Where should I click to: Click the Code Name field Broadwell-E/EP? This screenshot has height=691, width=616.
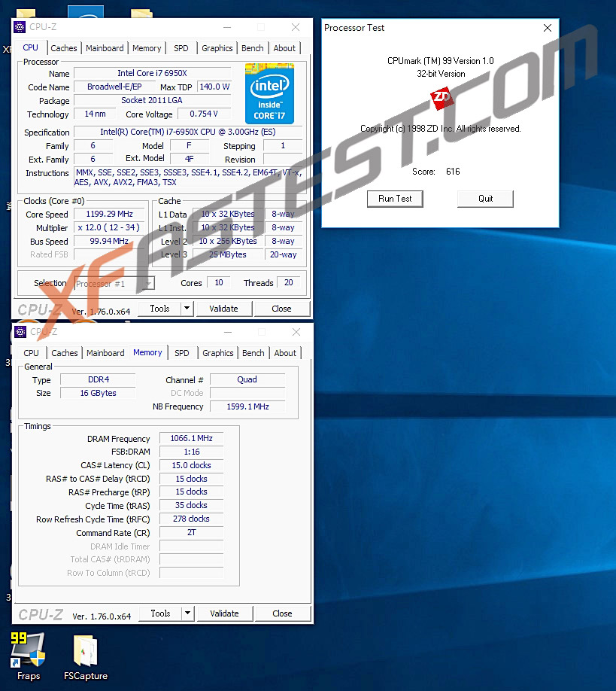[114, 87]
